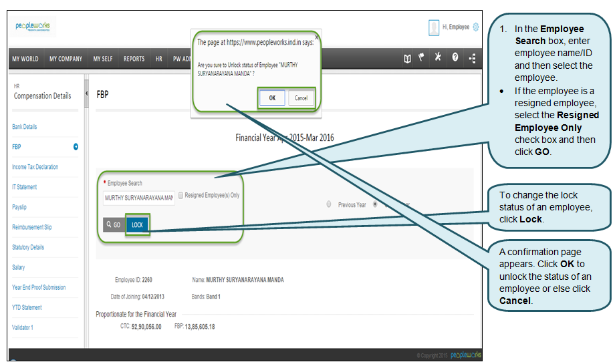The height and width of the screenshot is (364, 613).
Task: Select the FBP sidebar link
Action: [x=17, y=147]
